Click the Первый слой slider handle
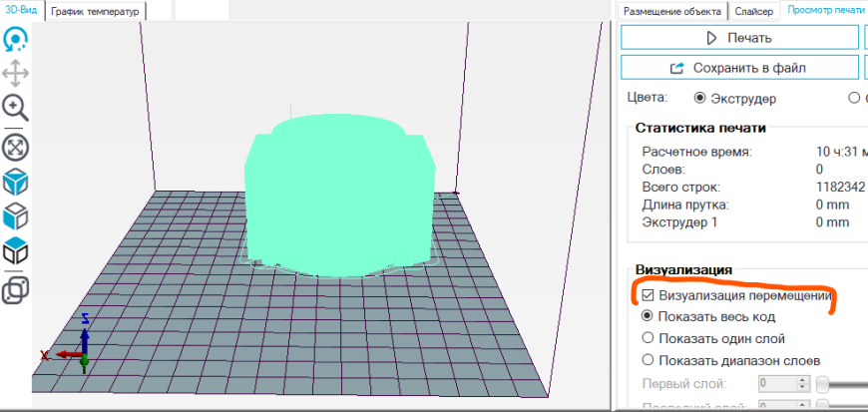The width and height of the screenshot is (868, 412). [823, 383]
